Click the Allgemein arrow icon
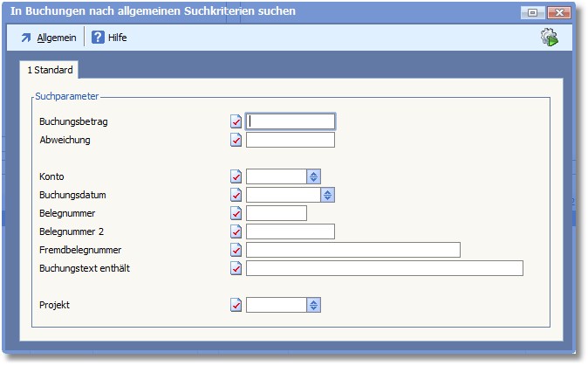This screenshot has height=366, width=588. point(25,38)
